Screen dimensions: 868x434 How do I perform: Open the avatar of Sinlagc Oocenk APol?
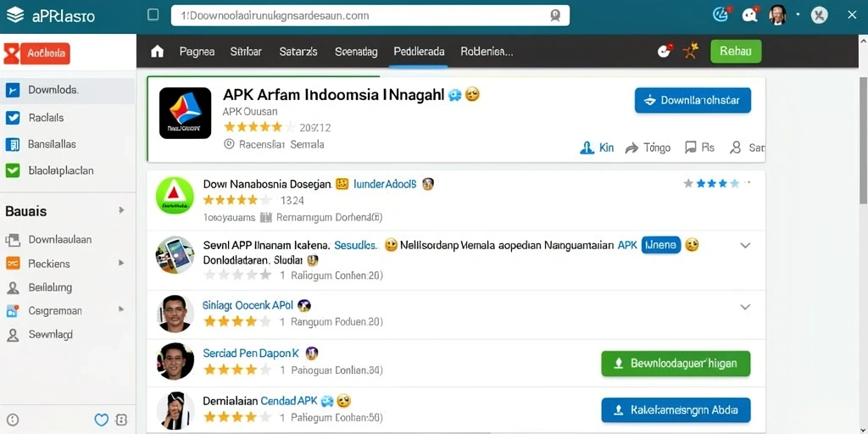point(175,314)
